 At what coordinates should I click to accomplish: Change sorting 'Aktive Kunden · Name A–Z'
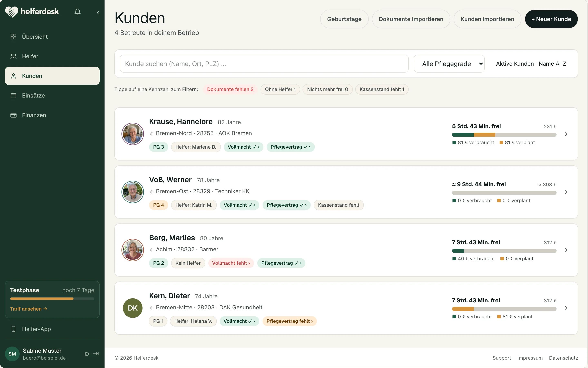click(531, 64)
